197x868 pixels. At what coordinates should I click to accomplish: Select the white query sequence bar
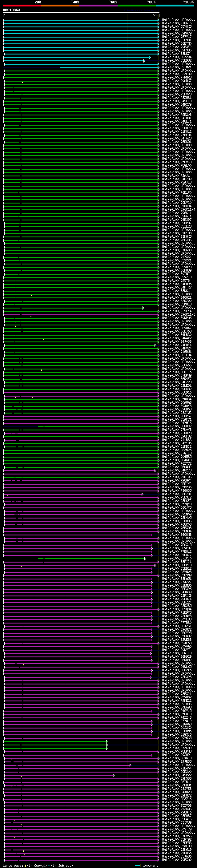(81, 13)
